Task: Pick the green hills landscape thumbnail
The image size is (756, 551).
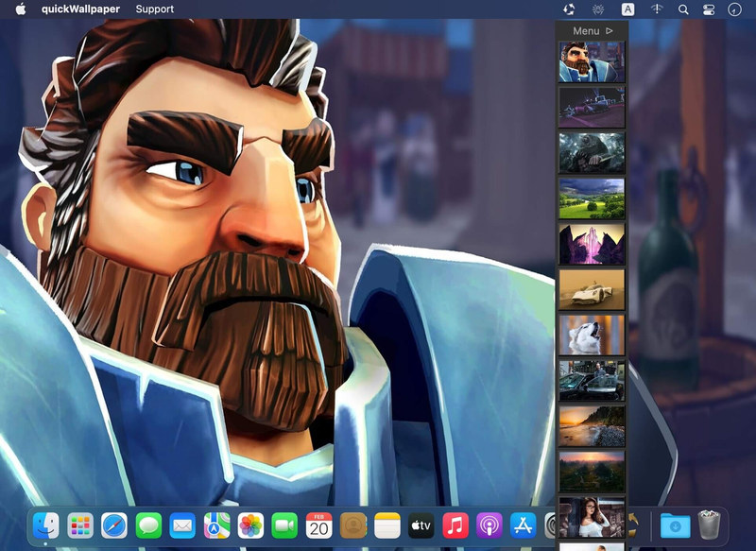Action: pyautogui.click(x=592, y=198)
